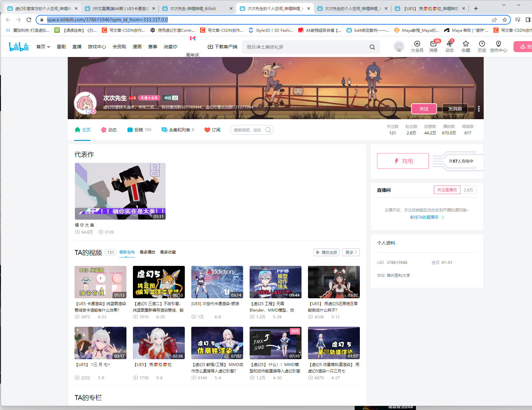Click the magnifier icon in the search bar
Viewport: 532px width, 410px height.
point(372,47)
